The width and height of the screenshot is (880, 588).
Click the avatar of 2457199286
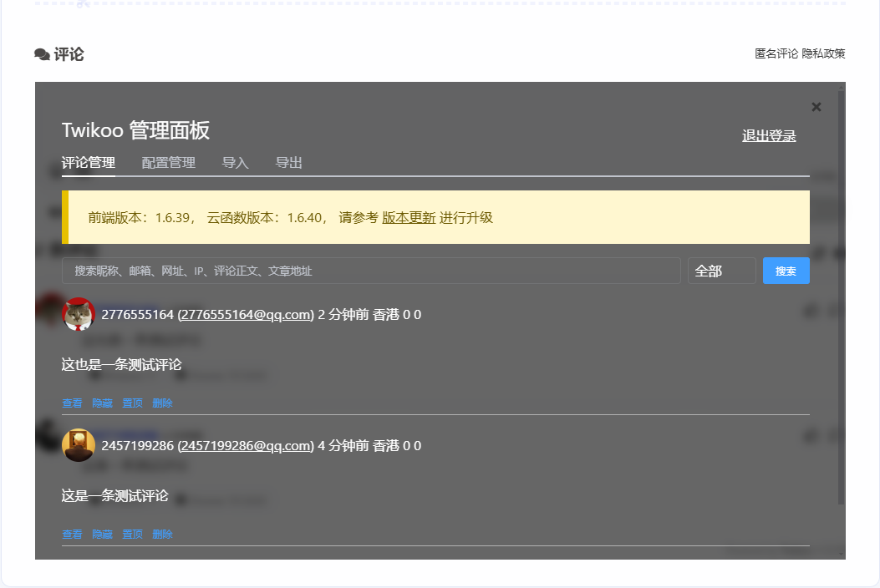[x=78, y=445]
